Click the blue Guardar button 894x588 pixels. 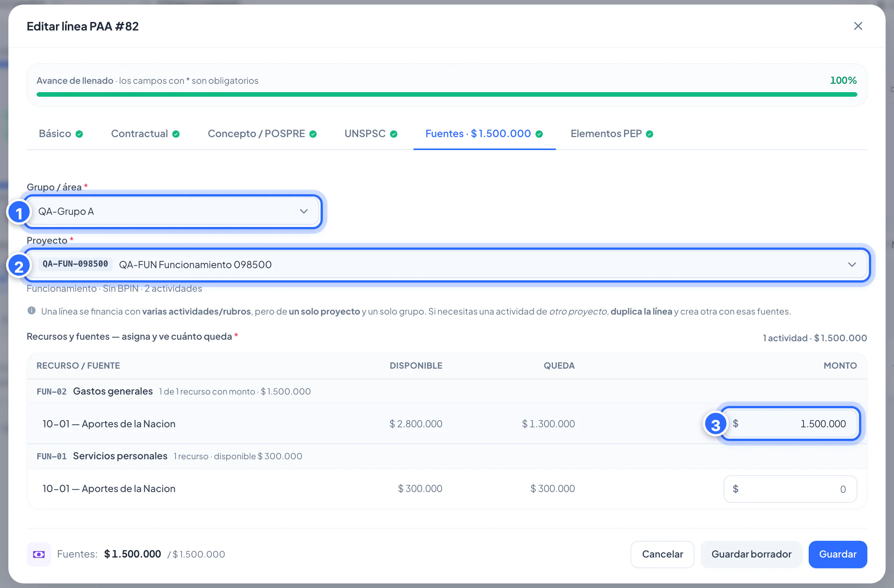[838, 554]
